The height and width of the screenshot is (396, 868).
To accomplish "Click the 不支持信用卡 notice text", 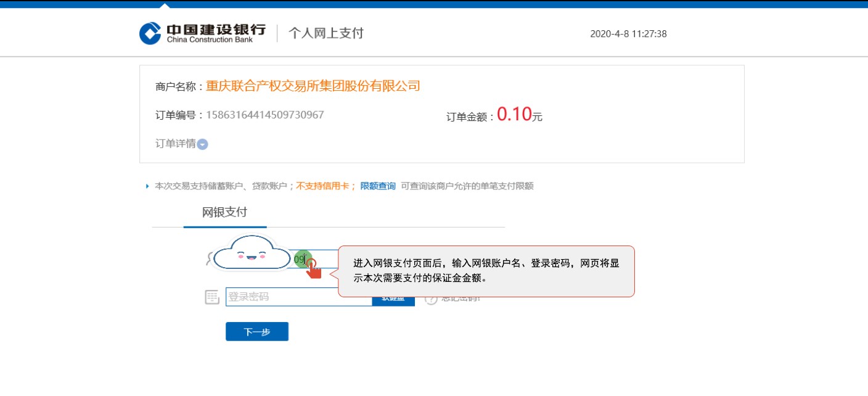I will point(322,186).
